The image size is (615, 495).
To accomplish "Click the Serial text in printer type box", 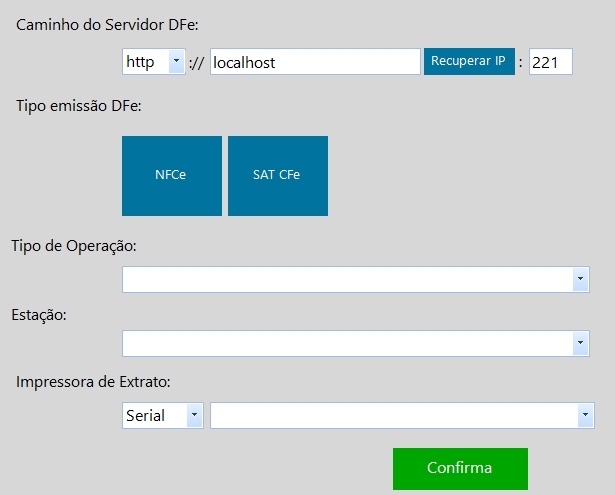I will point(145,415).
